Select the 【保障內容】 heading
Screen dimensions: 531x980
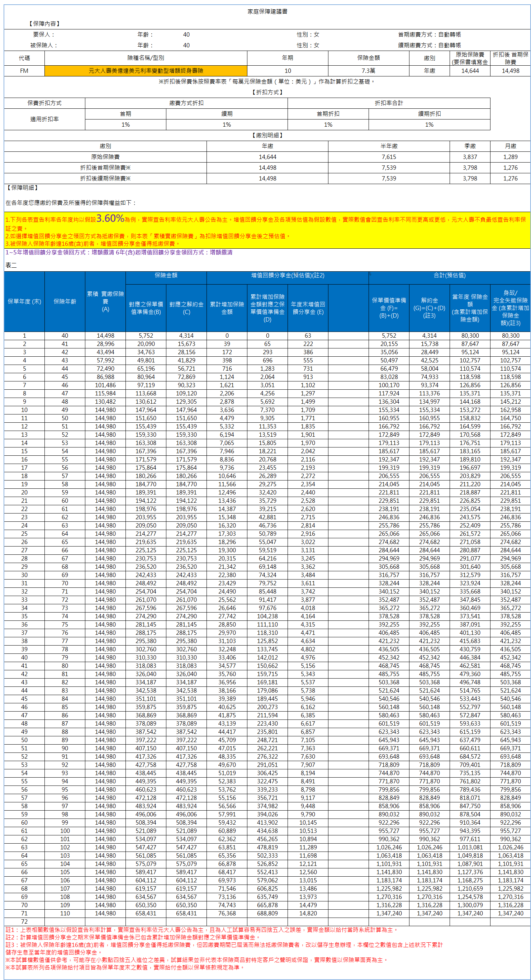point(44,24)
